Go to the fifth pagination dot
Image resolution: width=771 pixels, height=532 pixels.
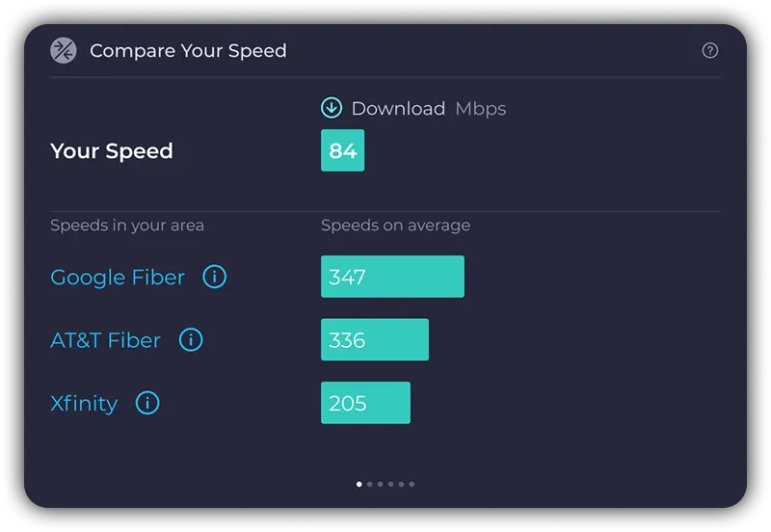click(x=401, y=485)
